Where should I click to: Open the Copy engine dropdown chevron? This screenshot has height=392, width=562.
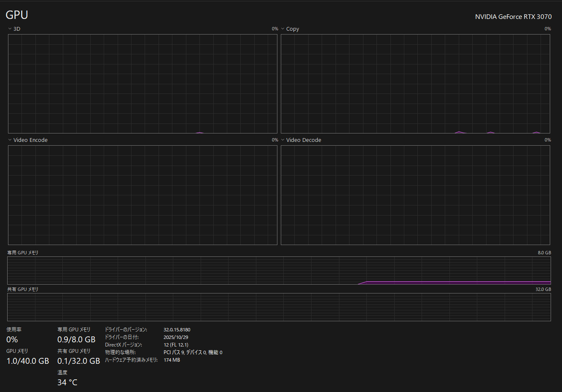pyautogui.click(x=283, y=29)
